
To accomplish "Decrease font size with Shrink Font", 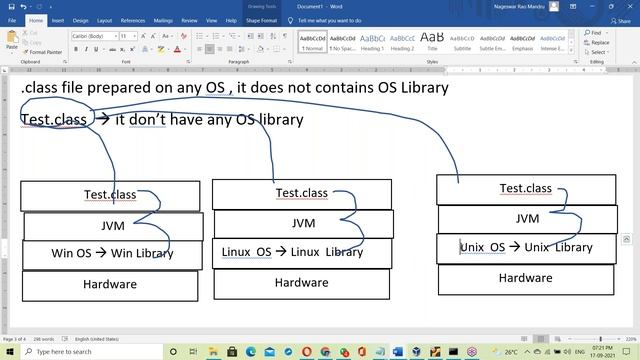I will [153, 36].
